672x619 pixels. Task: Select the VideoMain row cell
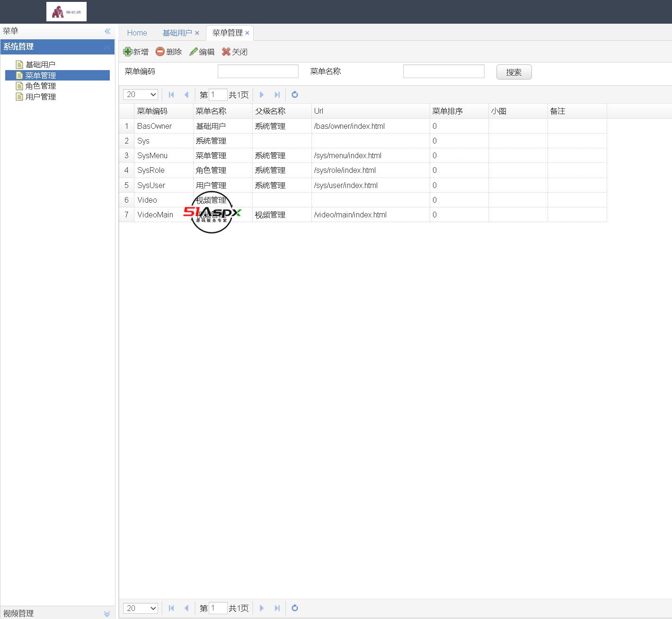point(164,215)
